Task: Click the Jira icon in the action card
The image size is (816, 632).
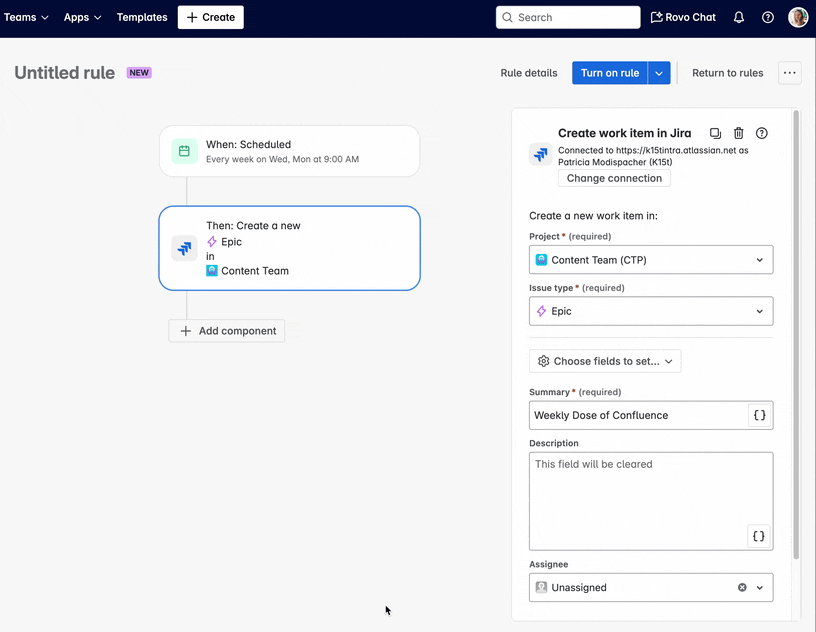Action: (x=184, y=248)
